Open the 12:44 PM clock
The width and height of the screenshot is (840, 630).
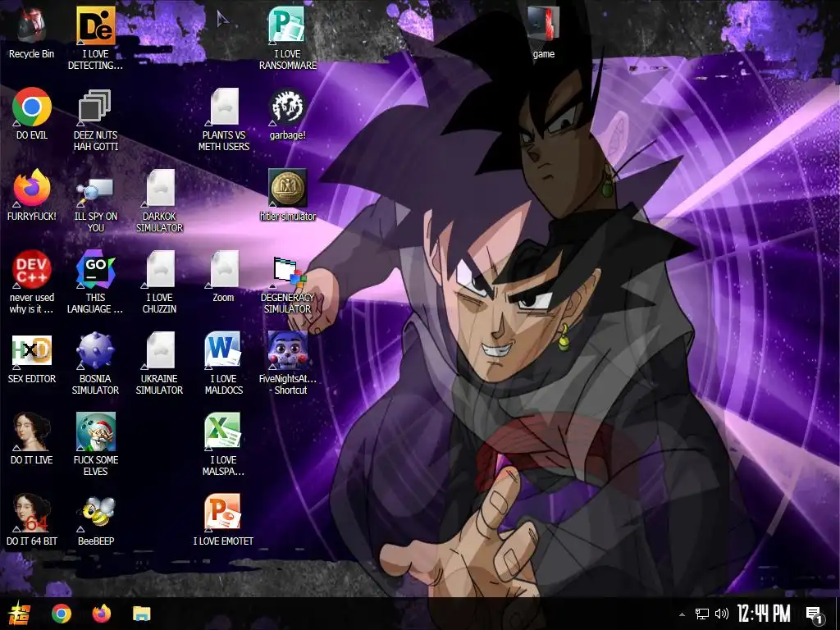(x=764, y=614)
